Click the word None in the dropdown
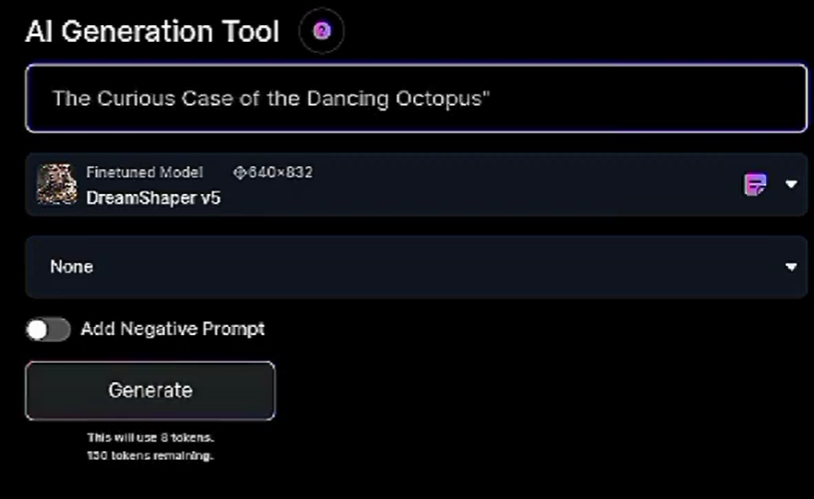Image resolution: width=814 pixels, height=499 pixels. [x=71, y=267]
